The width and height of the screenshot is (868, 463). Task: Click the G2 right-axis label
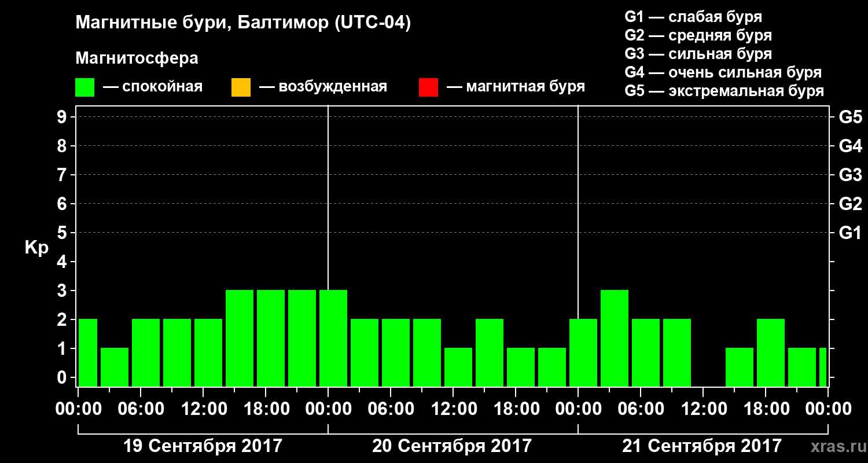850,204
